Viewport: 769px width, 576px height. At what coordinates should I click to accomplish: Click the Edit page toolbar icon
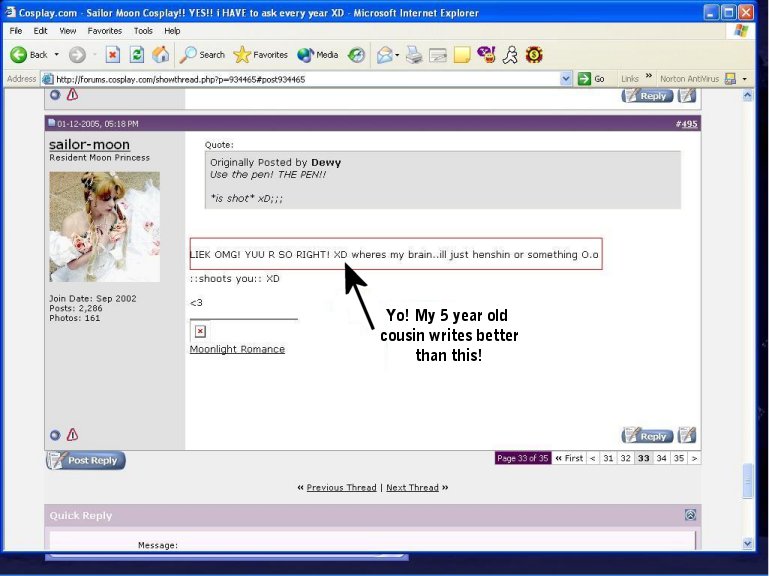(438, 55)
